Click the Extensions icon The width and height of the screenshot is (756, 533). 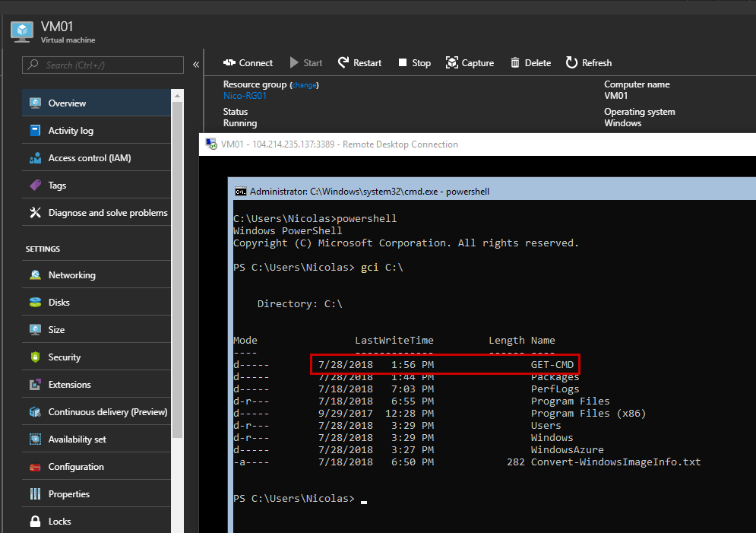tap(35, 385)
